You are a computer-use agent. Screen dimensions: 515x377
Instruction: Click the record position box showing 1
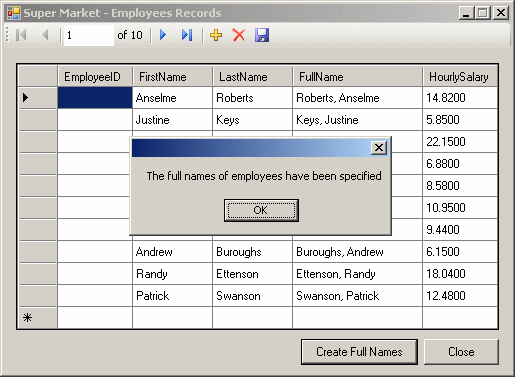click(x=89, y=35)
